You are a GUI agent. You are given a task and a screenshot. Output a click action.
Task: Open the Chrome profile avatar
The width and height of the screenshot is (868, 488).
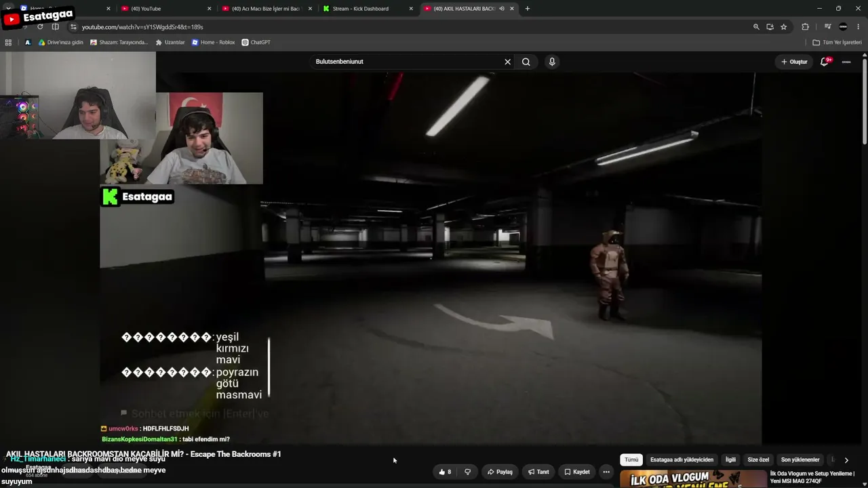[x=843, y=27]
